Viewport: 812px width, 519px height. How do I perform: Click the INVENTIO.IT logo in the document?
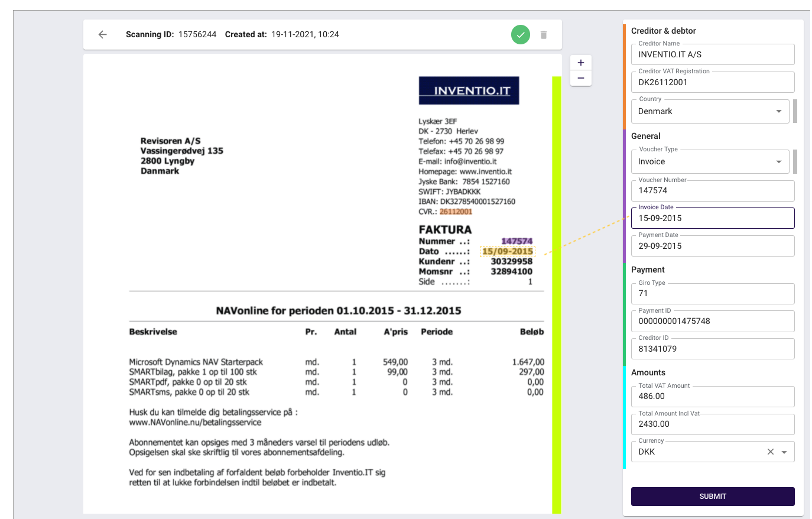469,90
